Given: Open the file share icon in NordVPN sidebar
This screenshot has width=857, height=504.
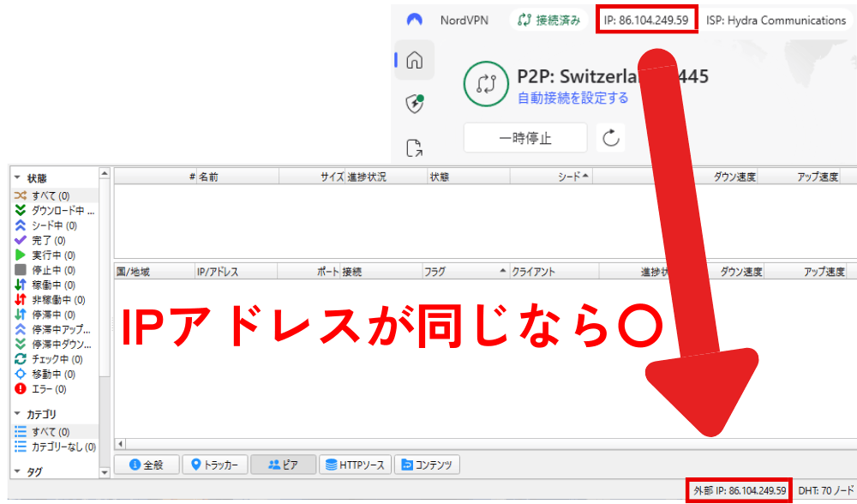Looking at the screenshot, I should [x=415, y=147].
